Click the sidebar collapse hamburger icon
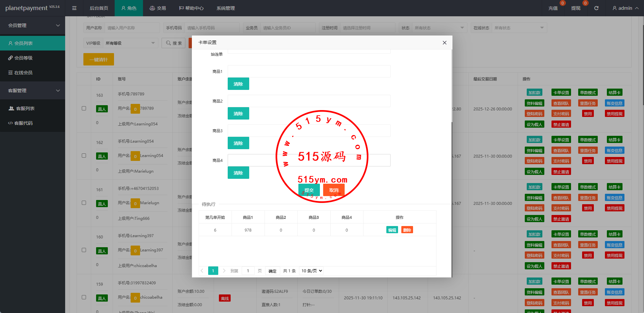644x313 pixels. pos(74,8)
